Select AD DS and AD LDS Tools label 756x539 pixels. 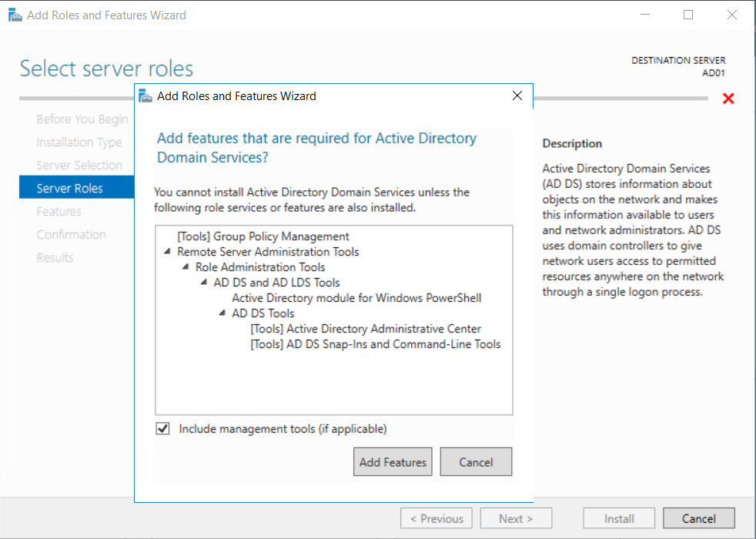click(x=276, y=283)
